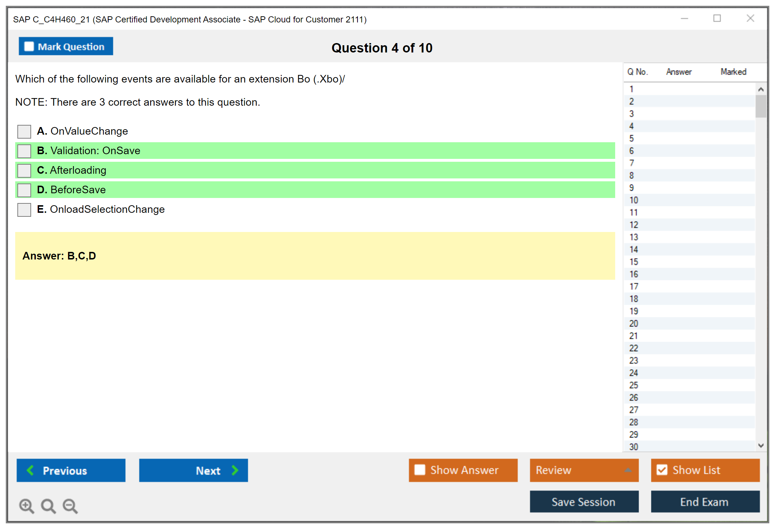The width and height of the screenshot is (778, 532).
Task: Toggle the Show Answer checkbox
Action: 420,470
